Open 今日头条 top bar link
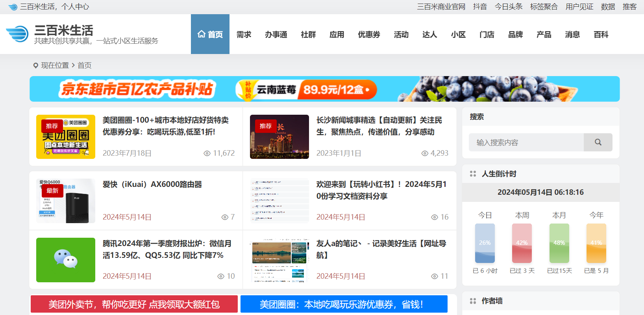The height and width of the screenshot is (315, 644). [x=509, y=7]
